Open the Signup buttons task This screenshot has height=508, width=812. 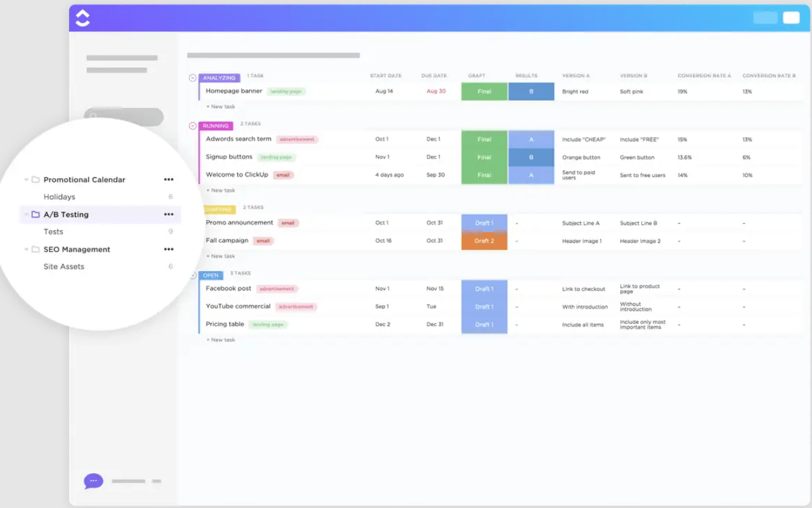229,157
